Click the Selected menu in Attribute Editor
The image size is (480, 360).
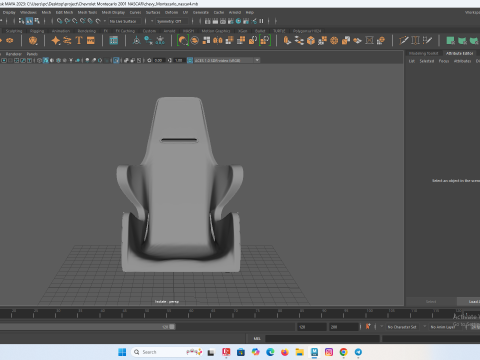(x=427, y=61)
